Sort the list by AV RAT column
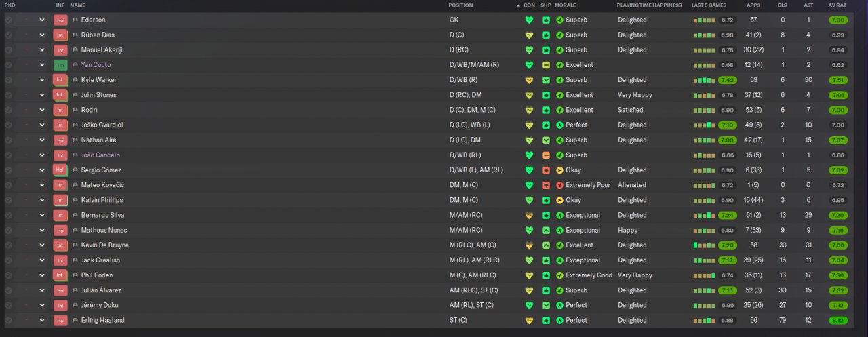This screenshot has width=868, height=337. [x=837, y=5]
